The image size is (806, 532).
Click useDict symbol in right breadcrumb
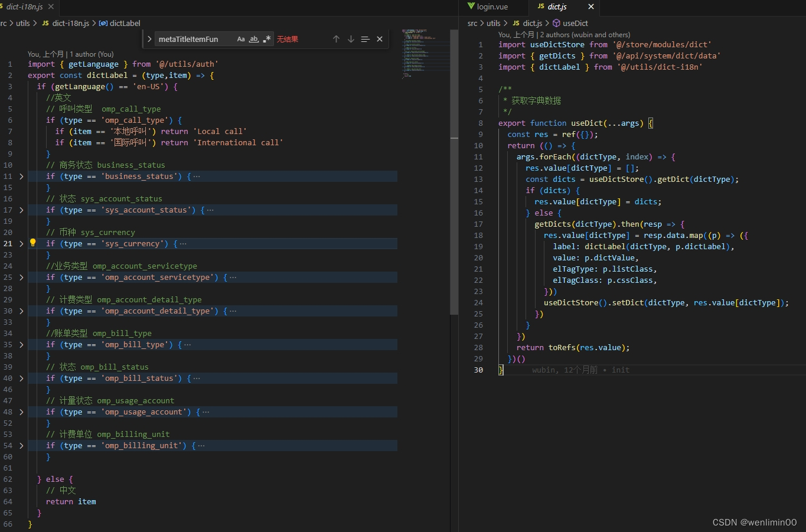pos(575,23)
